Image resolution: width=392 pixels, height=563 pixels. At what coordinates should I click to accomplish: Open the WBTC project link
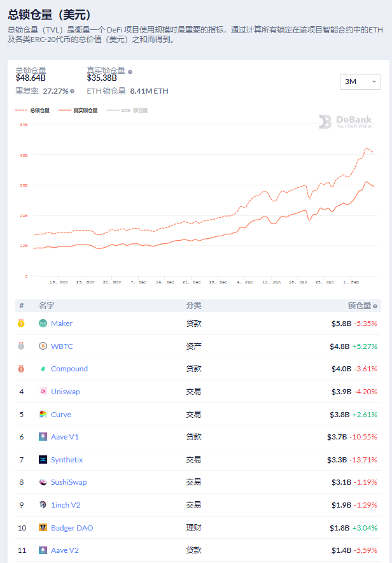tap(62, 346)
